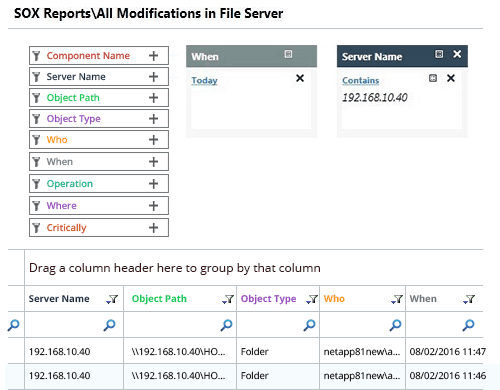Viewport: 500px width, 390px height.
Task: Open Who column filter dropdown
Action: 397,299
